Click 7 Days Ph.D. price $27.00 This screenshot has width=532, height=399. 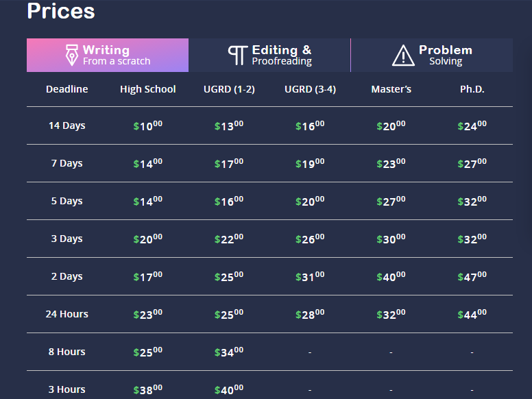tap(472, 163)
